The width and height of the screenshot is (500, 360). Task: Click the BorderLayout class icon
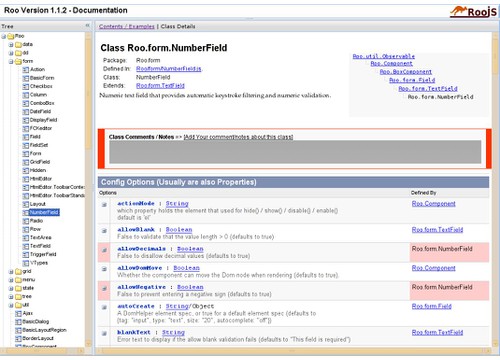18,338
